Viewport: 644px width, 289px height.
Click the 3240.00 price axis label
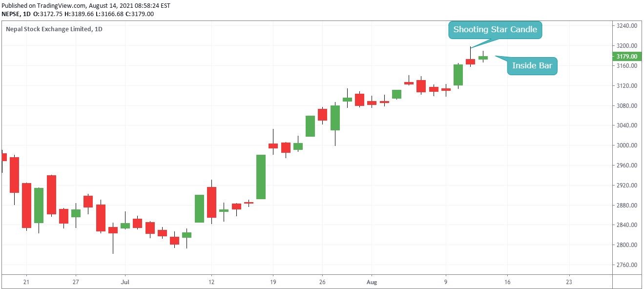point(626,26)
